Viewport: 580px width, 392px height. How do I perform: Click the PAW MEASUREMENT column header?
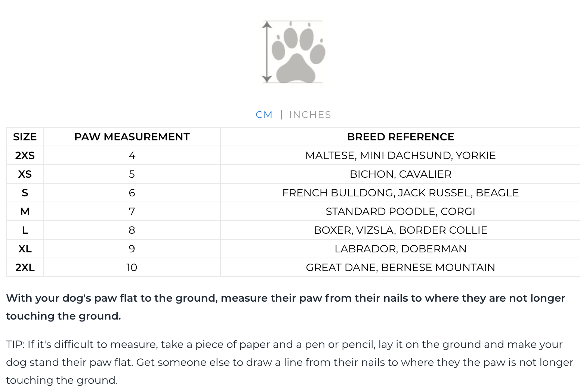132,137
